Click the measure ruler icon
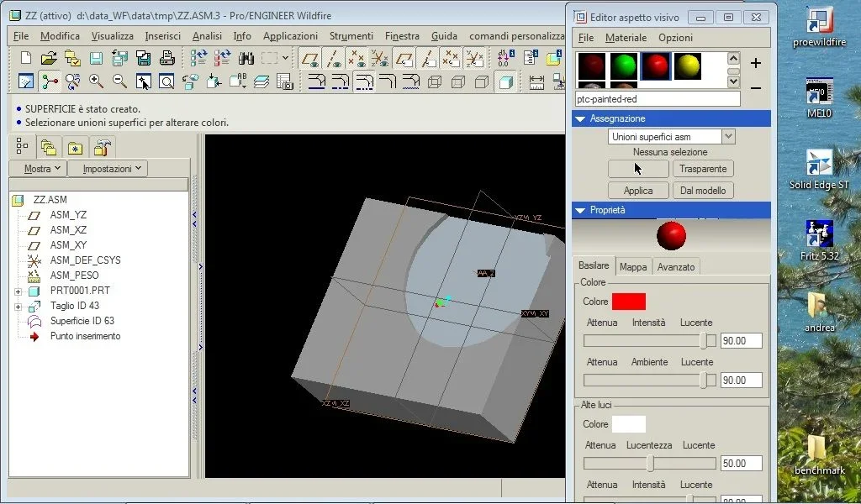Screen dimensions: 861x504 536,81
